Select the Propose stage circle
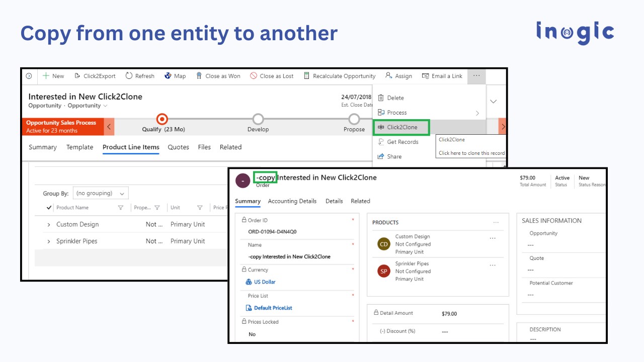This screenshot has height=362, width=644. pyautogui.click(x=354, y=119)
